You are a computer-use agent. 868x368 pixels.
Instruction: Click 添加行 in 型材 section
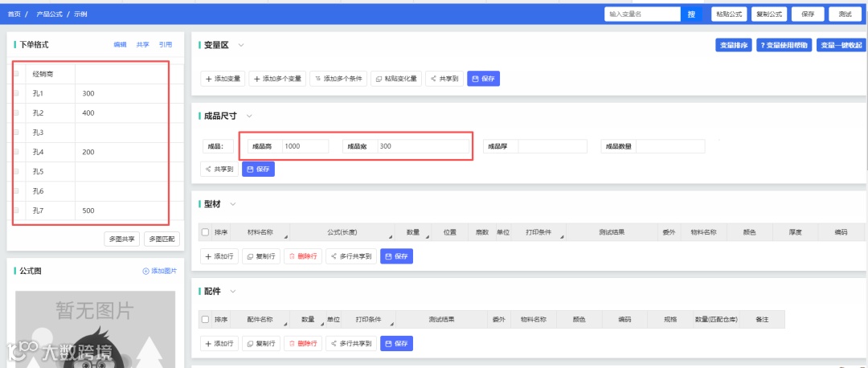point(219,256)
